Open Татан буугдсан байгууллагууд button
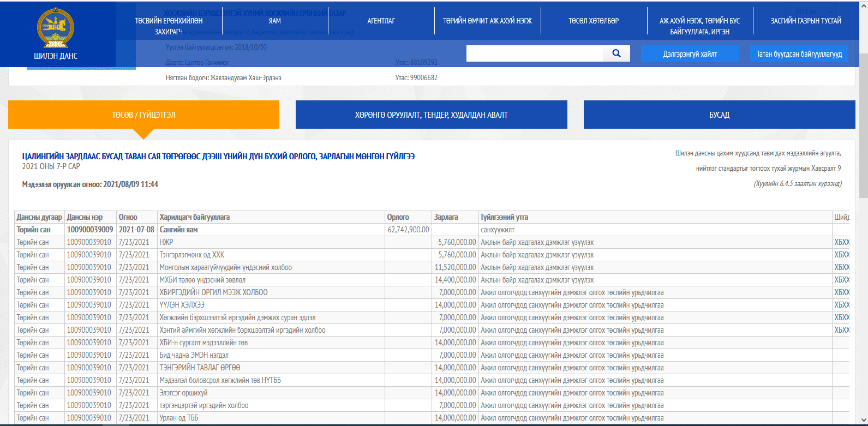The height and width of the screenshot is (426, 868). click(x=799, y=54)
